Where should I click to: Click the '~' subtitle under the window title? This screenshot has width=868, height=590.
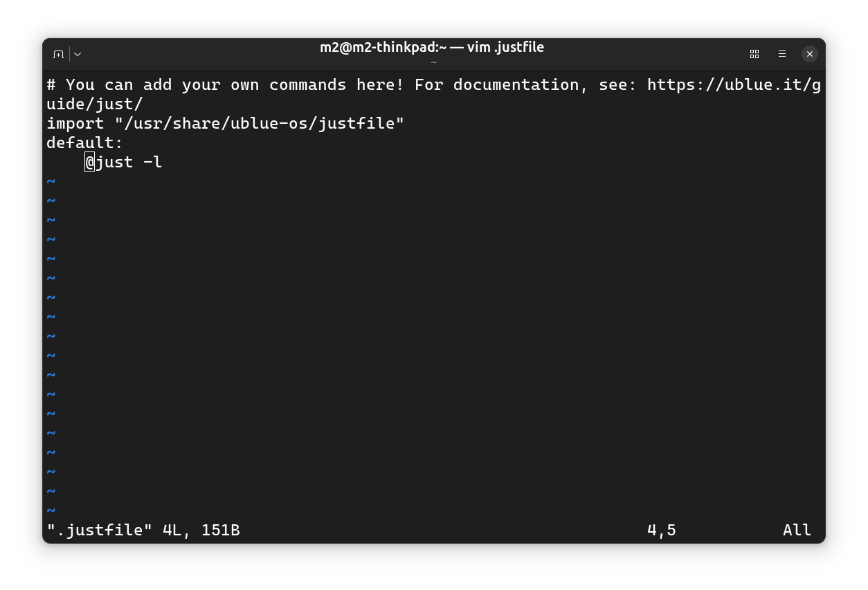434,62
